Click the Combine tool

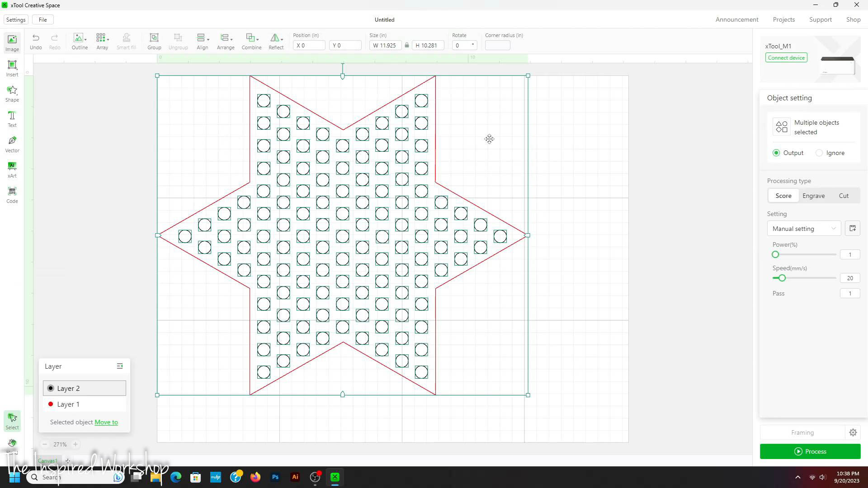pos(251,41)
